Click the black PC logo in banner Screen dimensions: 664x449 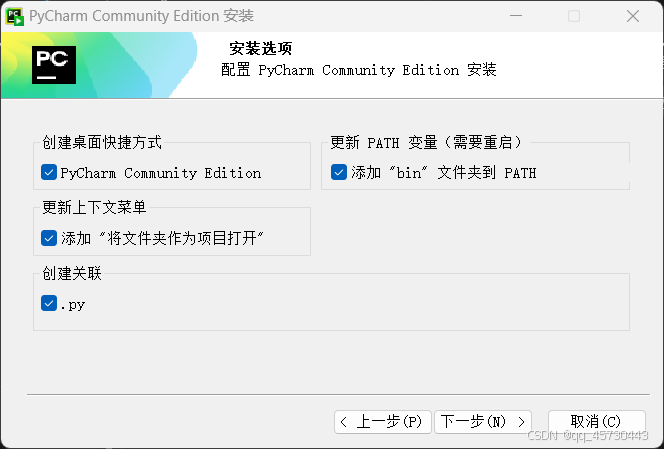tap(54, 65)
